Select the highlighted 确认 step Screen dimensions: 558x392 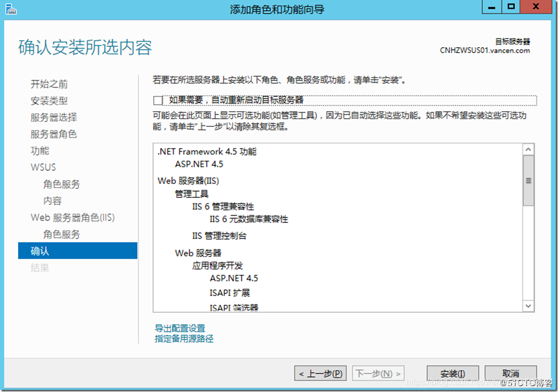click(78, 250)
